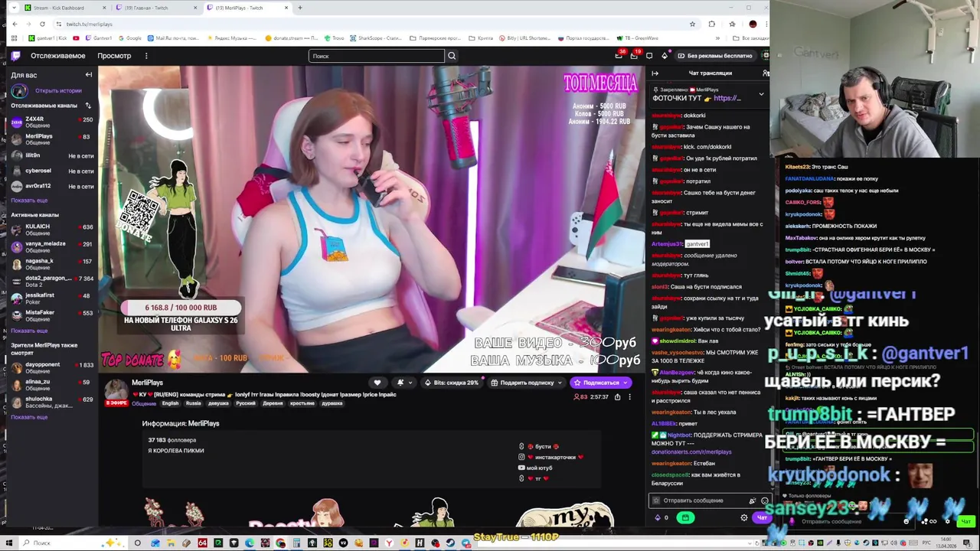This screenshot has height=551, width=980.
Task: Open donationalerts.com link in chat
Action: tap(691, 452)
